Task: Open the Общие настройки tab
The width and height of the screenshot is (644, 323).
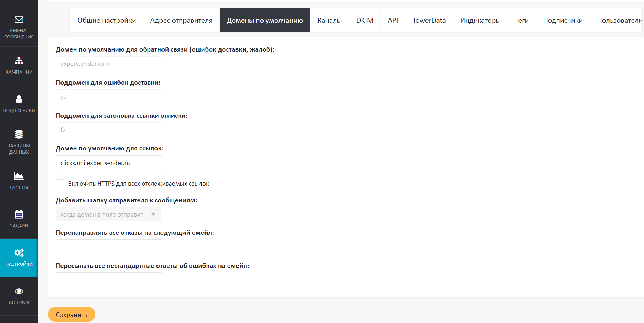Action: pos(106,20)
